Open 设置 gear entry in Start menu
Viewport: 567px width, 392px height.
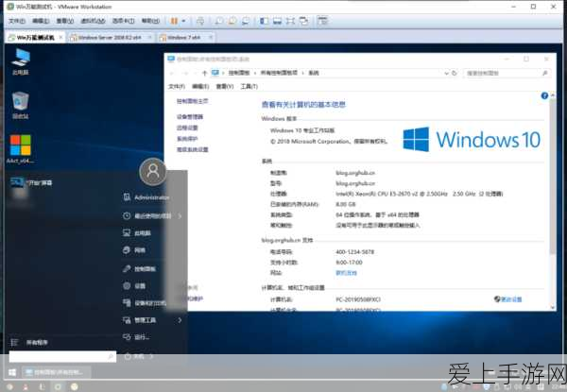tap(134, 286)
